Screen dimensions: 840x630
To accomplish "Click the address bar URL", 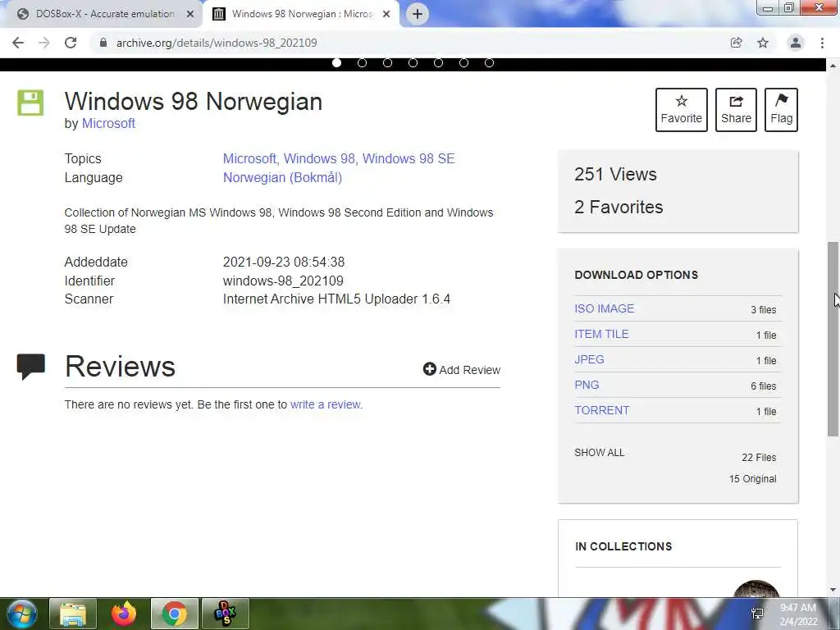I will click(x=217, y=43).
